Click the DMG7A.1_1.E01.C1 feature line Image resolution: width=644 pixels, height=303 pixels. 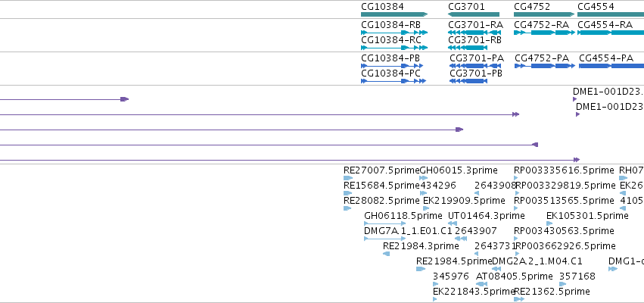(385, 239)
